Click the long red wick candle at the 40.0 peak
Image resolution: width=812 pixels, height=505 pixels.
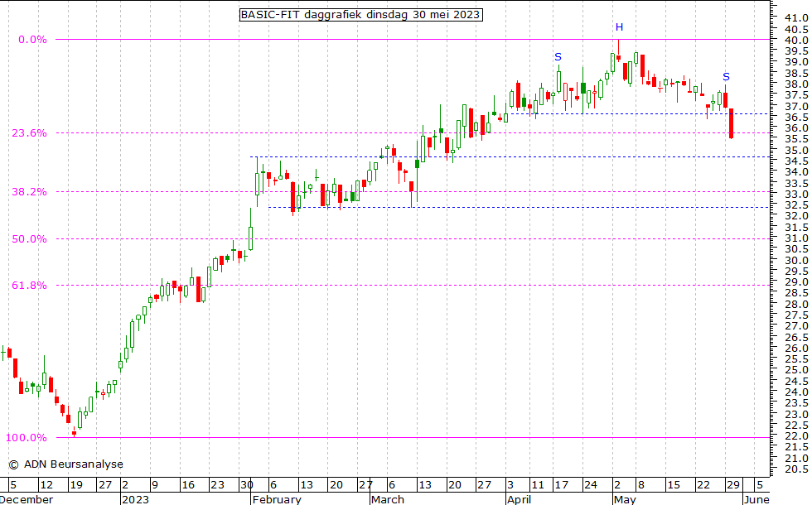[x=618, y=50]
